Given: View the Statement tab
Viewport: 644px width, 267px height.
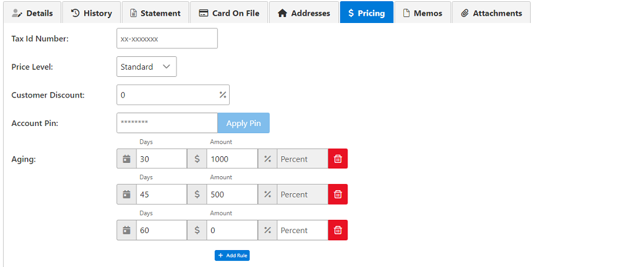Looking at the screenshot, I should [x=155, y=13].
